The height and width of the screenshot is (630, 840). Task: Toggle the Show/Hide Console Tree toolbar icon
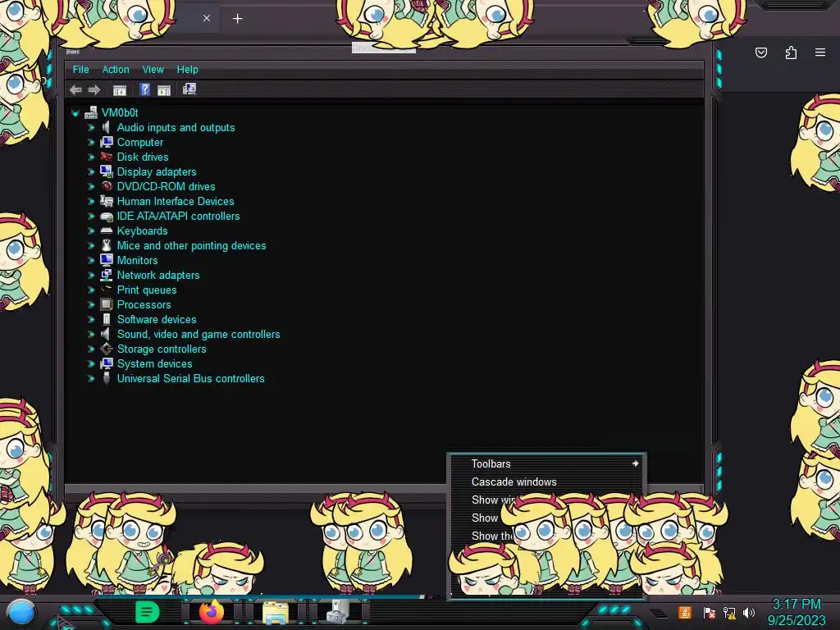120,89
